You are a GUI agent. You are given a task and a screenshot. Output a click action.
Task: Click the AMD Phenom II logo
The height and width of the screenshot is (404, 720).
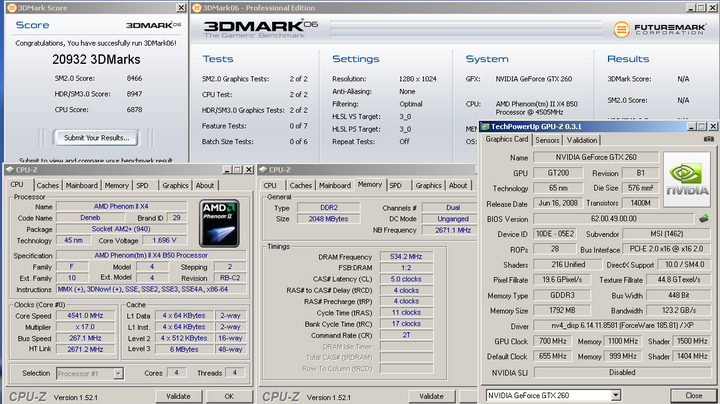(x=219, y=223)
